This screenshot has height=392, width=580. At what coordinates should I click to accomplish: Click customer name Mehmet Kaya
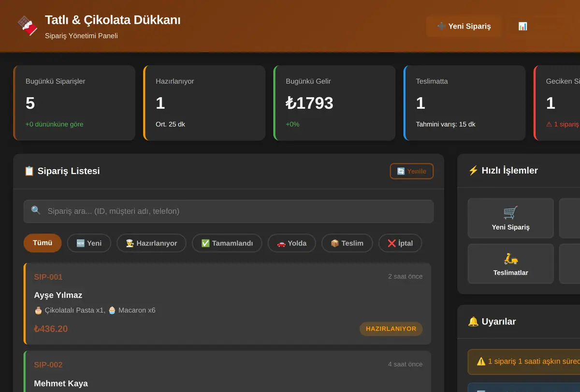61,383
